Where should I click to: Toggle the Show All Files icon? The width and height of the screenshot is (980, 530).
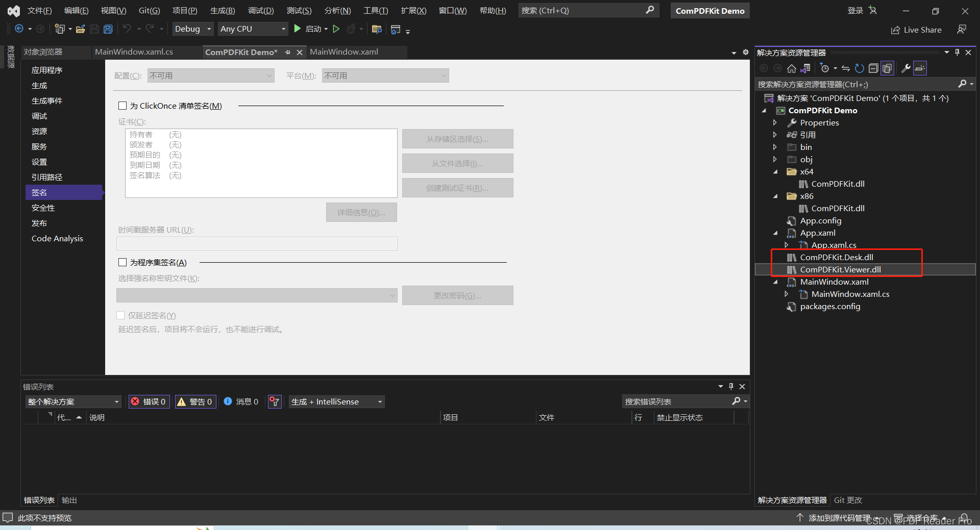click(888, 68)
